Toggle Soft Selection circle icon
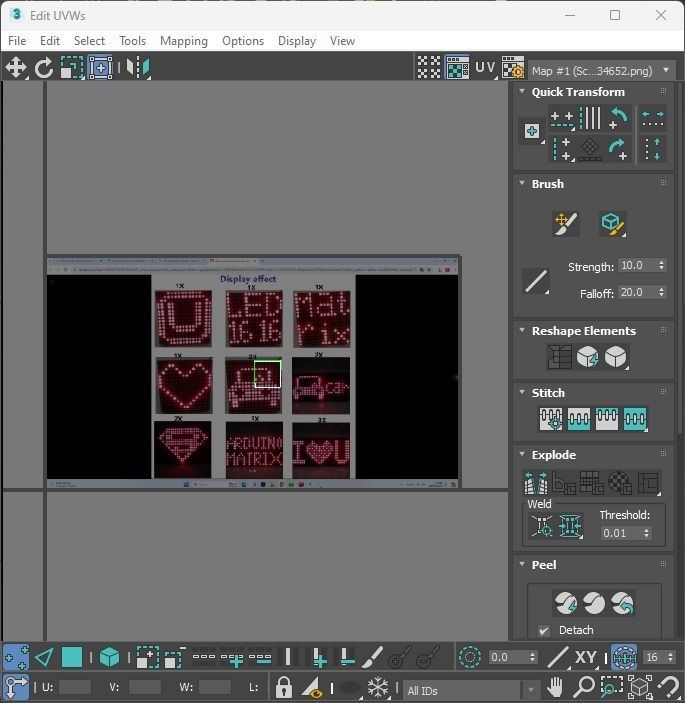 [x=469, y=658]
